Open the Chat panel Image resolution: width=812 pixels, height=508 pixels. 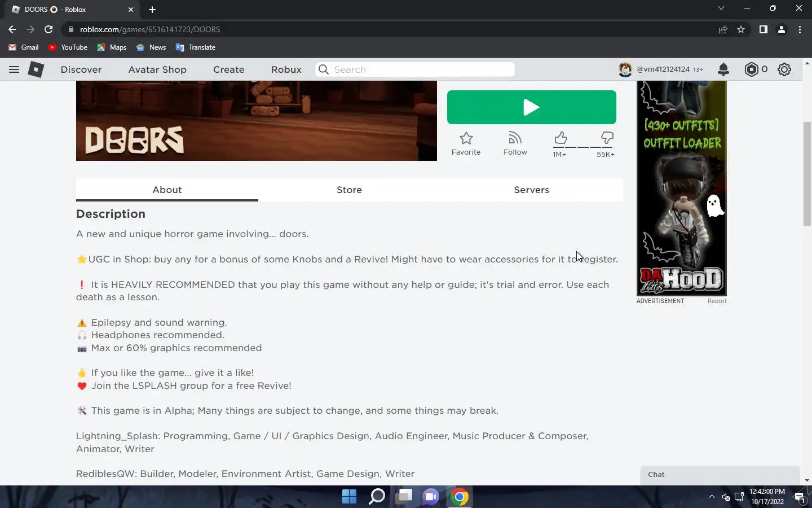(x=720, y=475)
